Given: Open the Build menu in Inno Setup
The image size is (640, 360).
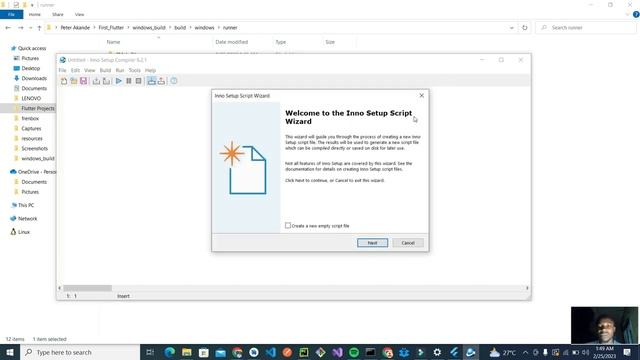Looking at the screenshot, I should 105,70.
